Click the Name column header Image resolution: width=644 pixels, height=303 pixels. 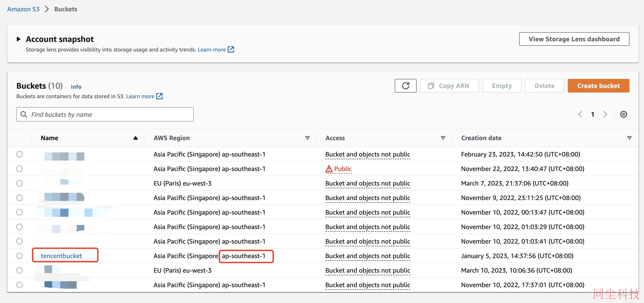tap(49, 138)
